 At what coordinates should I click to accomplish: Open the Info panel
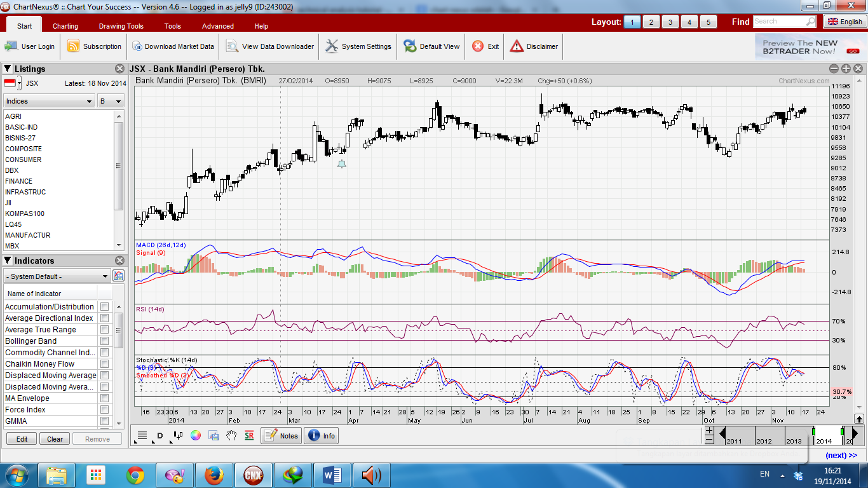click(x=321, y=435)
